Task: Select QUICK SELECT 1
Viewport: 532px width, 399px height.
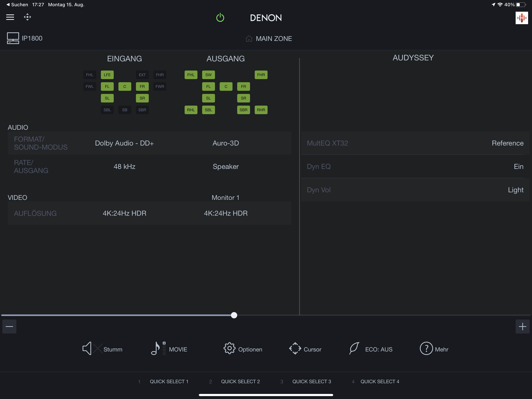Action: tap(169, 381)
